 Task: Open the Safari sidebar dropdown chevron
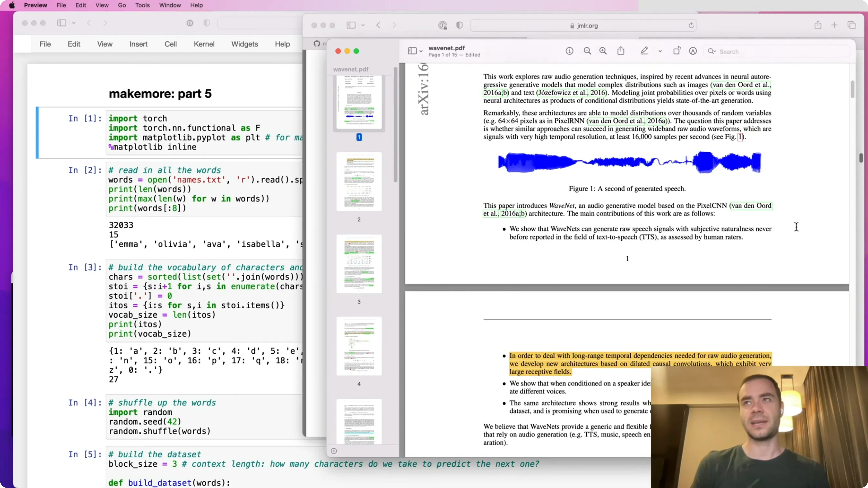point(363,25)
